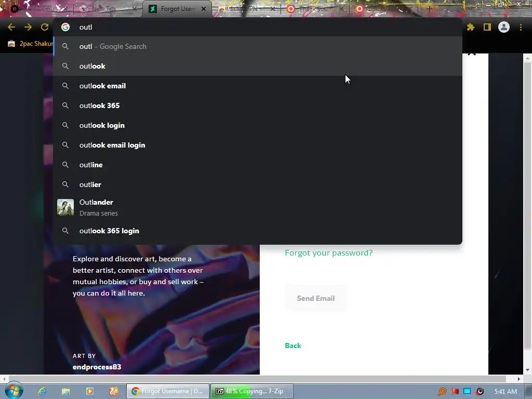The image size is (532, 399).
Task: Close the New Tab tab
Action: [x=135, y=9]
